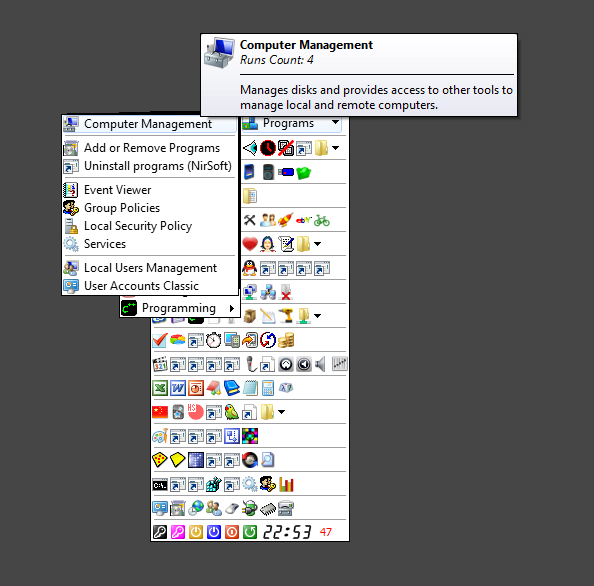Viewport: 594px width, 586px height.
Task: Open the paint palette icon
Action: point(160,436)
